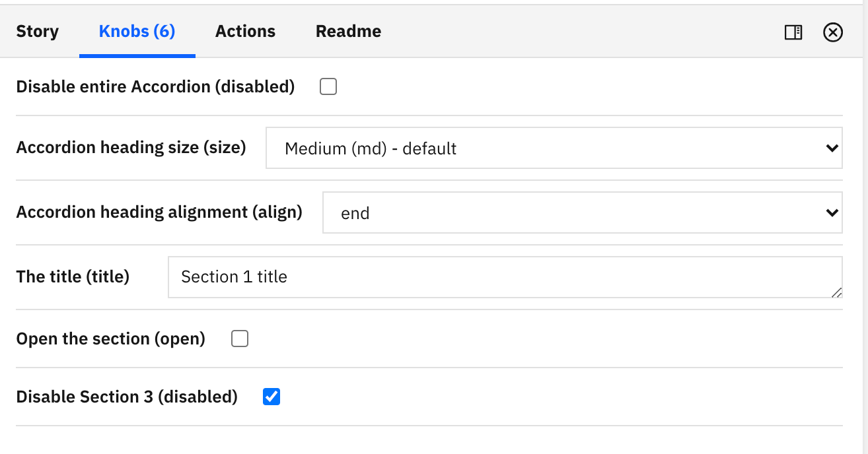Click the Accordion heading size (size) label
The image size is (868, 454).
131,147
